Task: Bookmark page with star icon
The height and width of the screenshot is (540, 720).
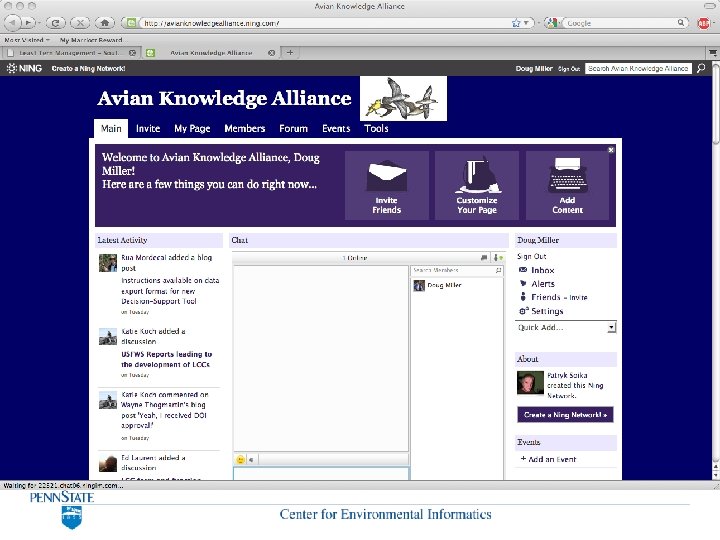Action: (516, 23)
